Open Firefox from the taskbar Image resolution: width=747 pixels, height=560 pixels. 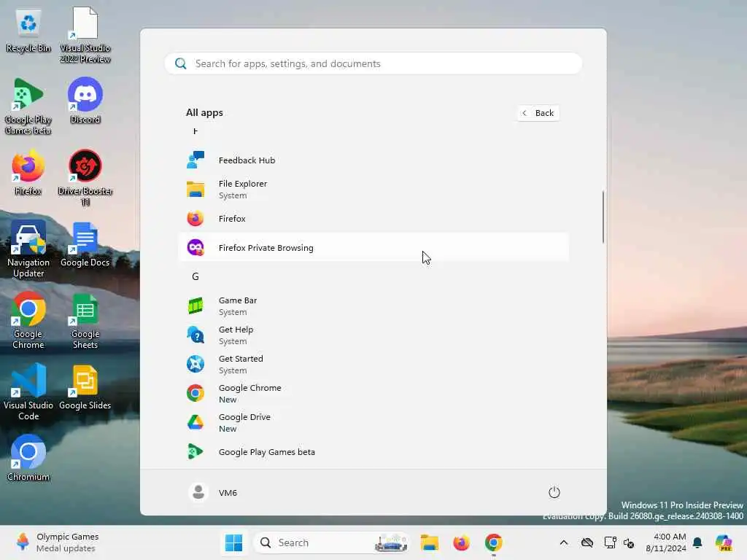pos(461,542)
